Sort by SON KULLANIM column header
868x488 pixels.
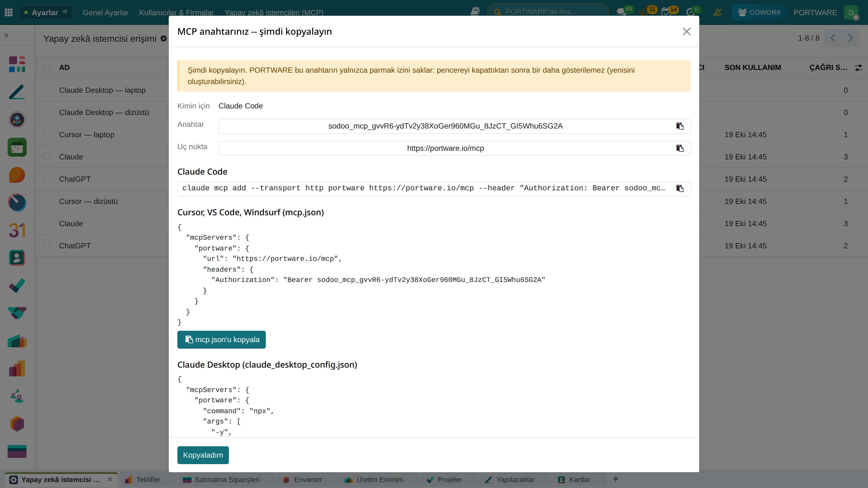point(753,68)
